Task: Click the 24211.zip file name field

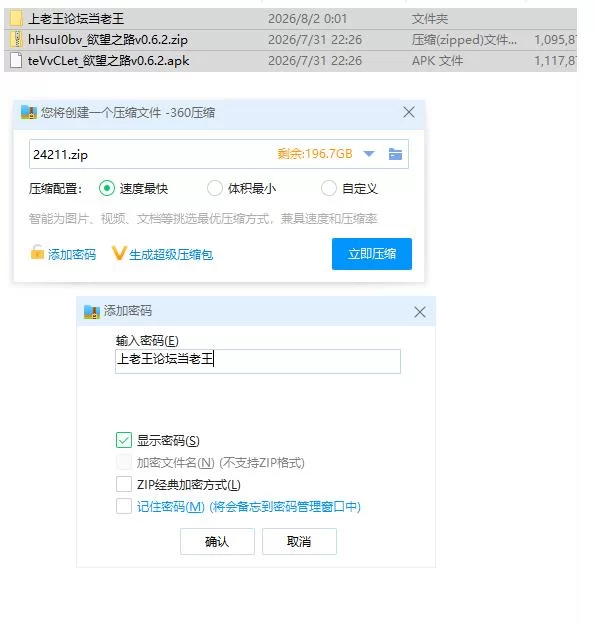Action: [x=219, y=154]
